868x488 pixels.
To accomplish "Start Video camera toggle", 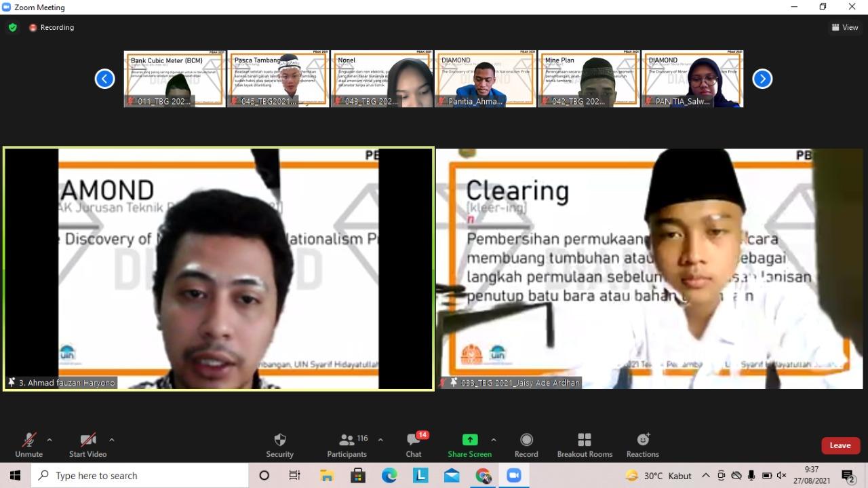I will coord(87,445).
